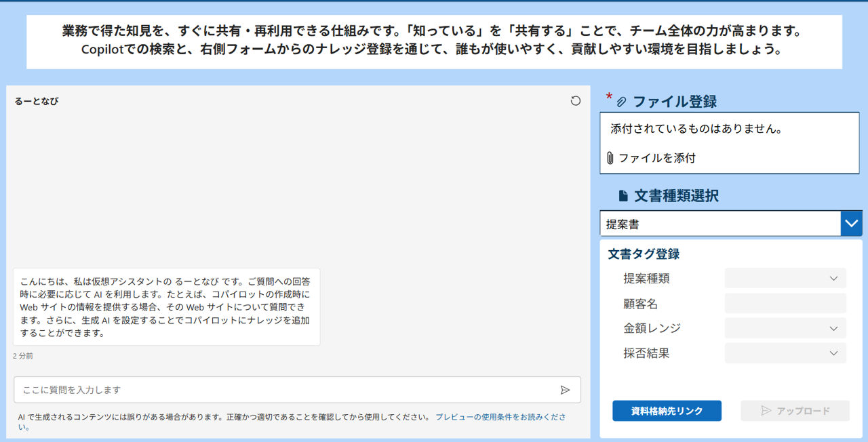
Task: Click the send arrow in chat box
Action: tap(565, 390)
